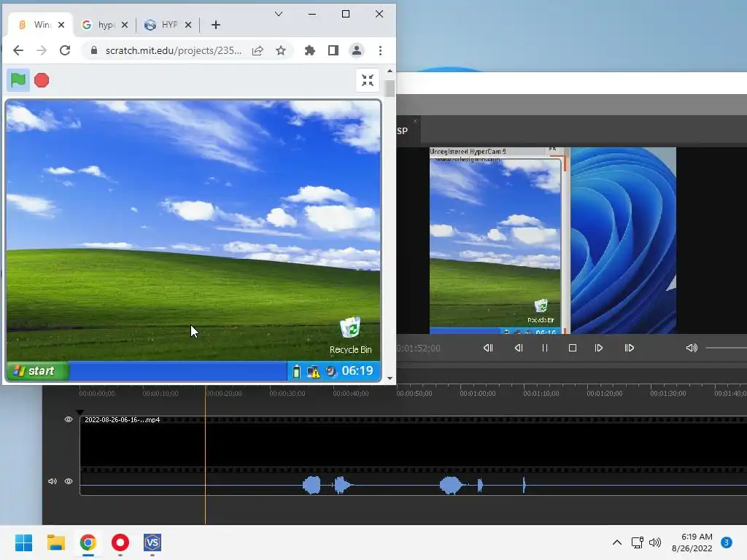Step forward one frame in video editor
The image size is (747, 560).
coord(599,348)
